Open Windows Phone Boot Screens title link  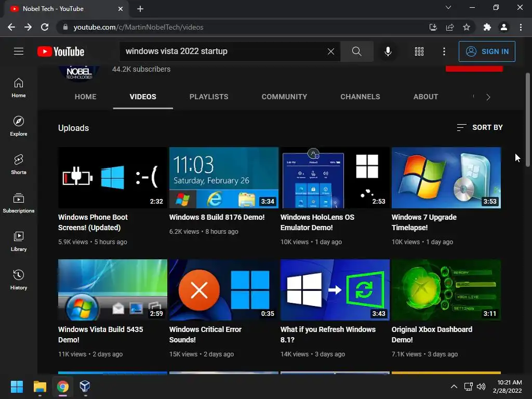click(93, 222)
